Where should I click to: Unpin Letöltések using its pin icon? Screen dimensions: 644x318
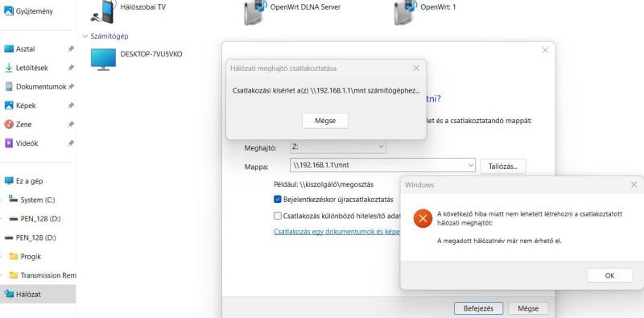pos(71,68)
